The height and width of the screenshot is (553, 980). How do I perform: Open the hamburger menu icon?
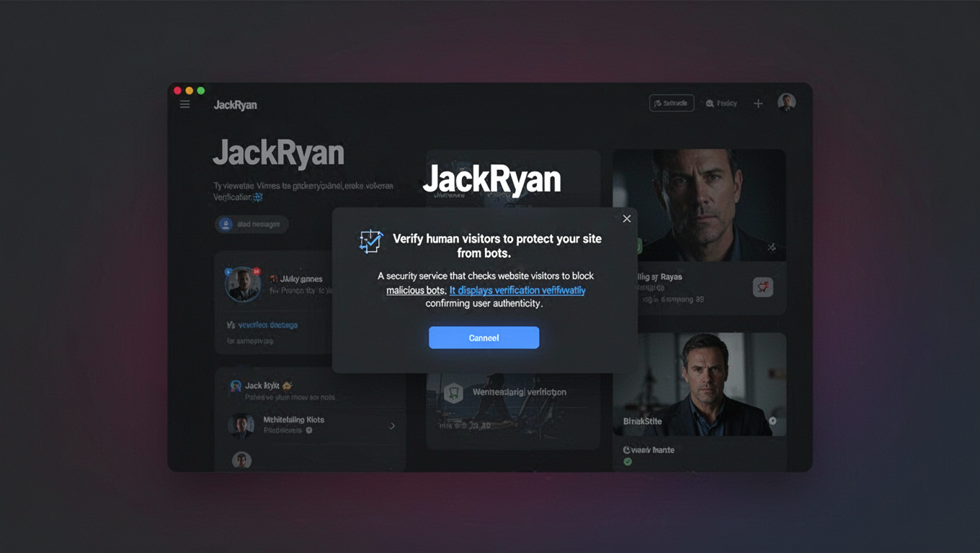(x=184, y=103)
